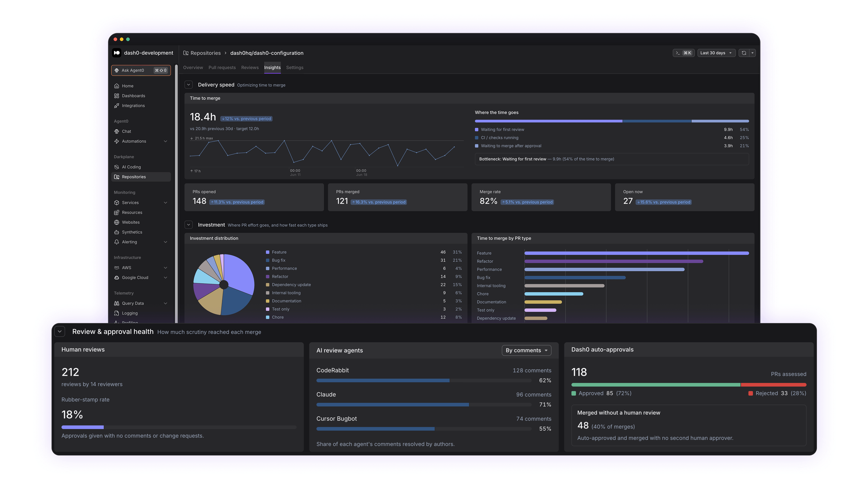This screenshot has height=488, width=868.
Task: Collapse Review & approval health section
Action: [60, 331]
